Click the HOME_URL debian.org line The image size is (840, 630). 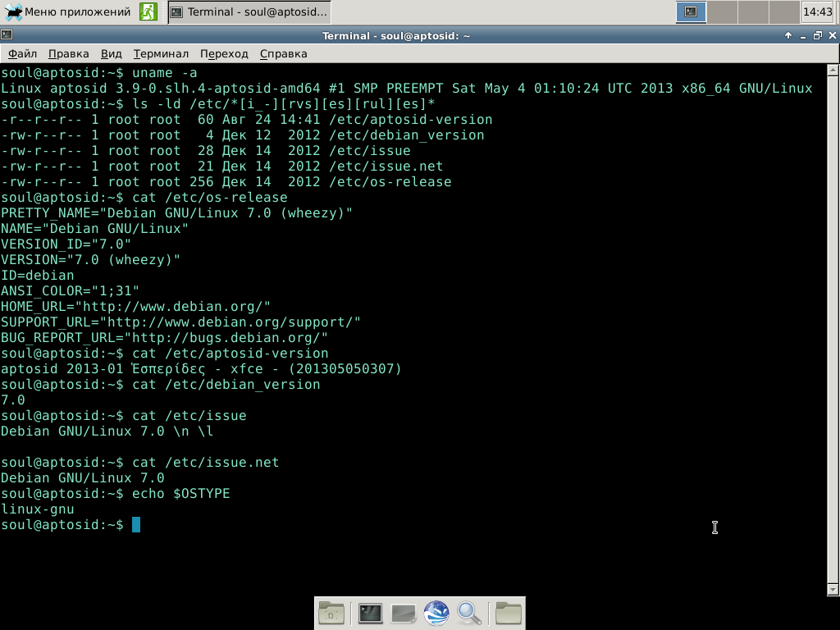[x=135, y=307]
